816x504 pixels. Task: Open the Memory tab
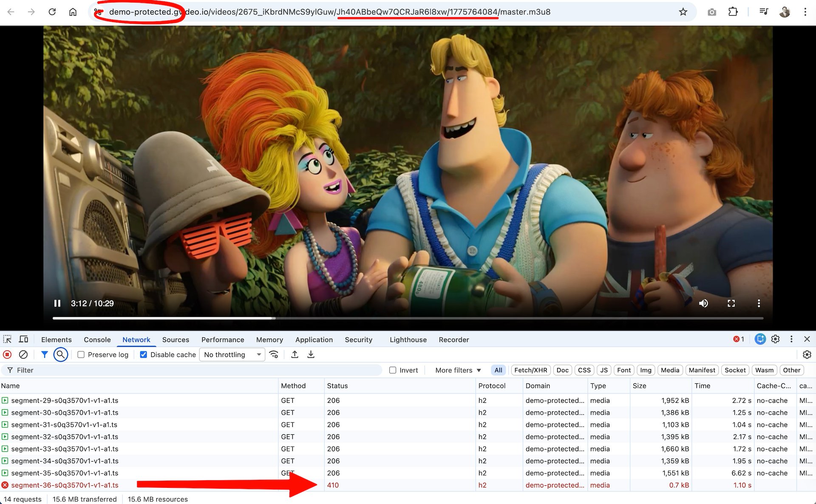(x=269, y=340)
